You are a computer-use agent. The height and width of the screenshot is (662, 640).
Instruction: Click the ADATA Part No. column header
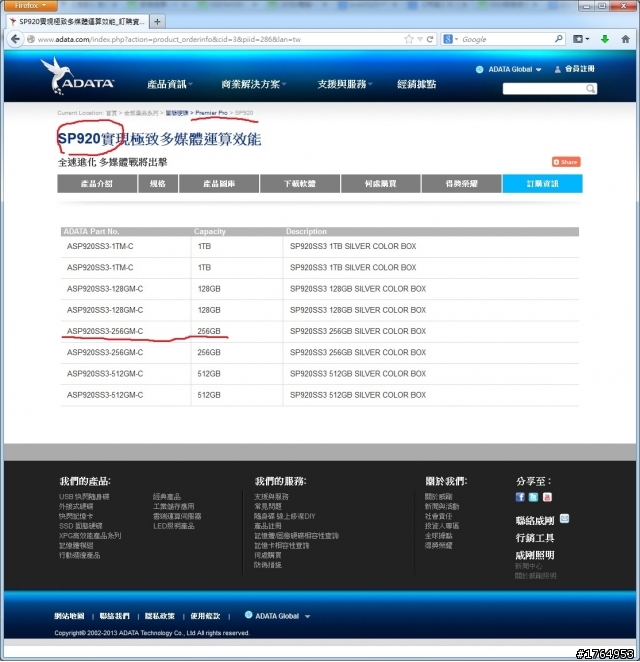click(x=91, y=231)
